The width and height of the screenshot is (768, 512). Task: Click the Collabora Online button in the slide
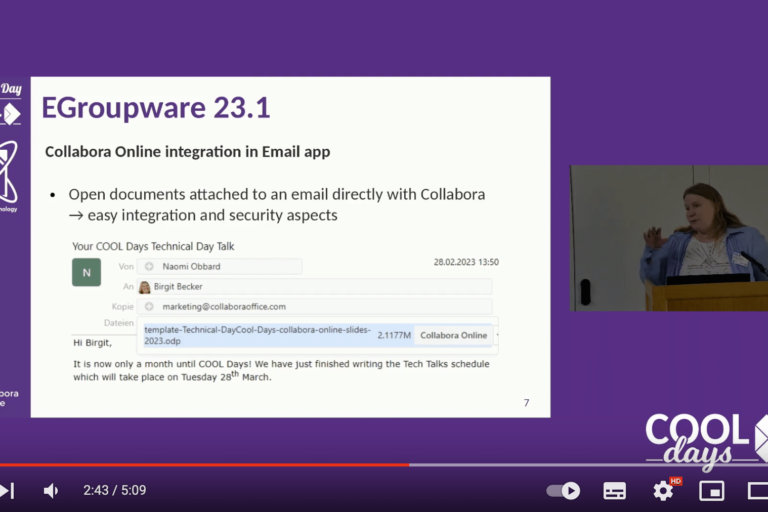[x=454, y=335]
